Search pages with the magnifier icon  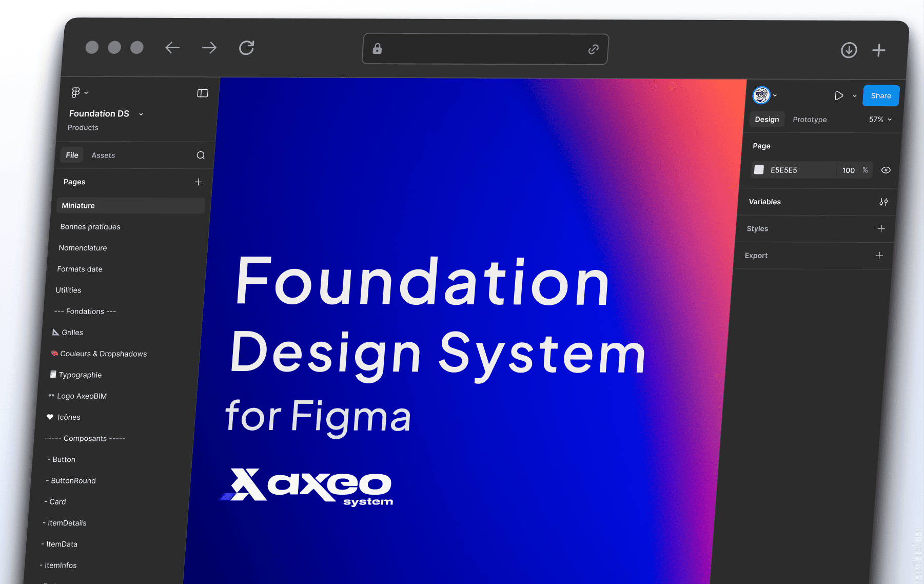point(201,155)
